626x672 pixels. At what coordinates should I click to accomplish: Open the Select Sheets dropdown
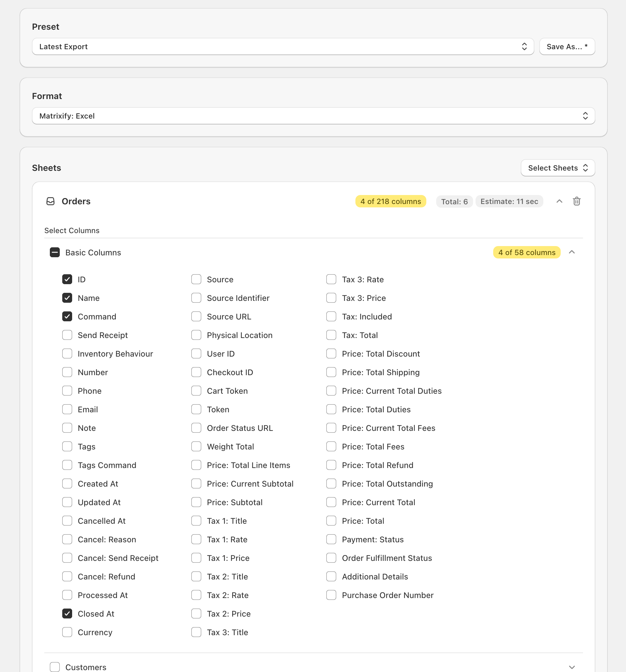(x=558, y=168)
